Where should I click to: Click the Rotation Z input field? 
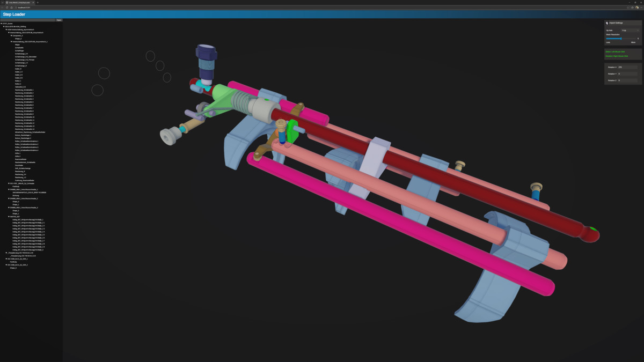628,80
